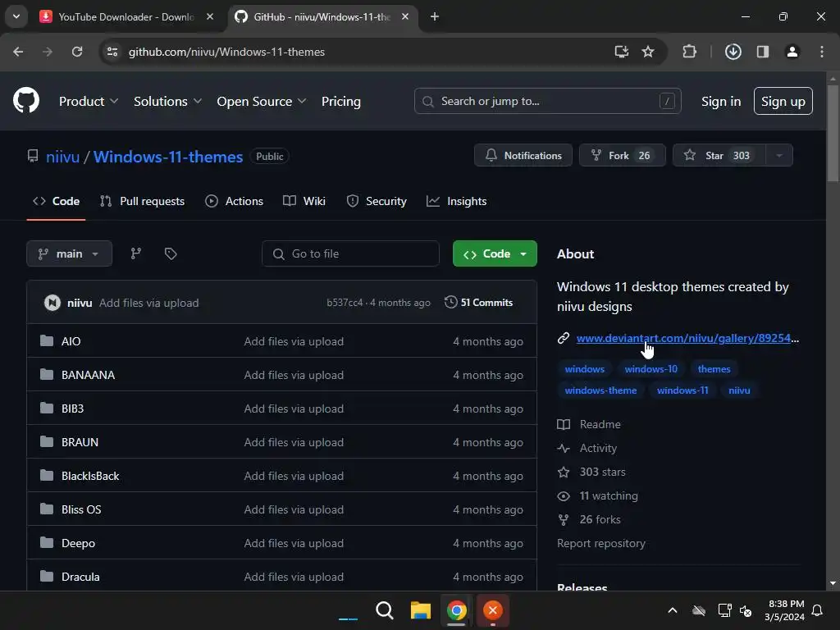
Task: Open the main branch selector dropdown
Action: pos(69,253)
